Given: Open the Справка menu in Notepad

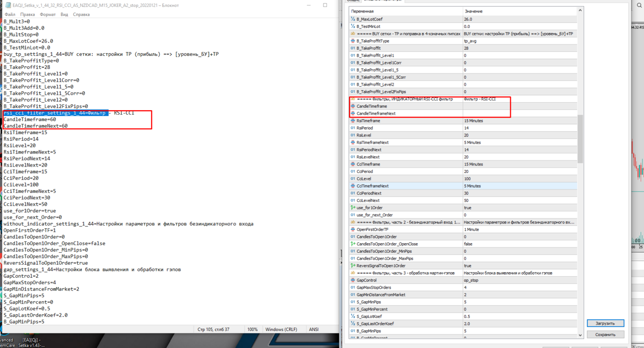Looking at the screenshot, I should (81, 14).
